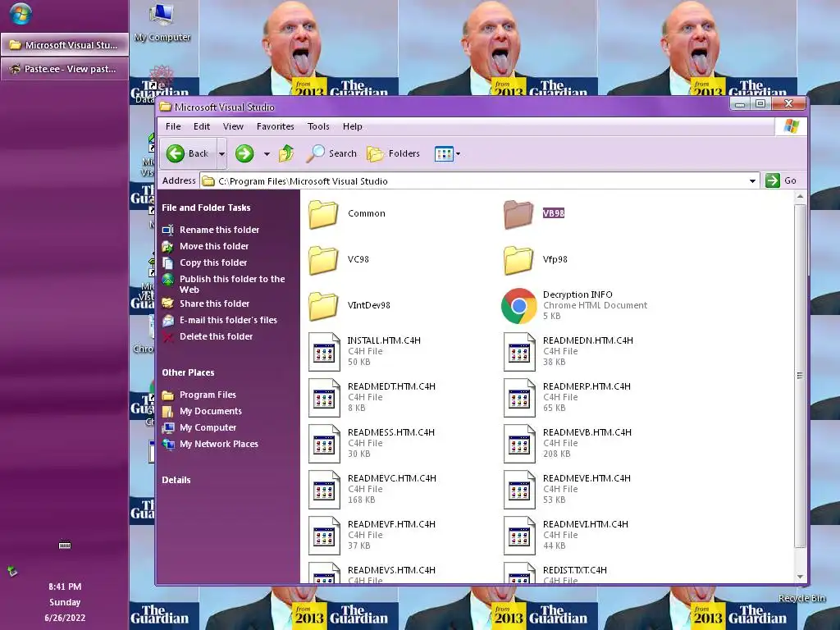Go to My Network Places link
Viewport: 840px width, 630px height.
(x=218, y=444)
